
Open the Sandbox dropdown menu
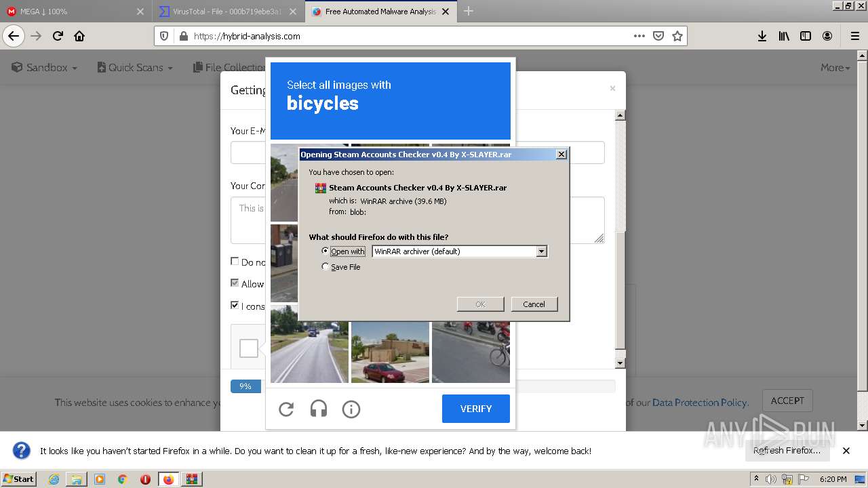click(44, 67)
